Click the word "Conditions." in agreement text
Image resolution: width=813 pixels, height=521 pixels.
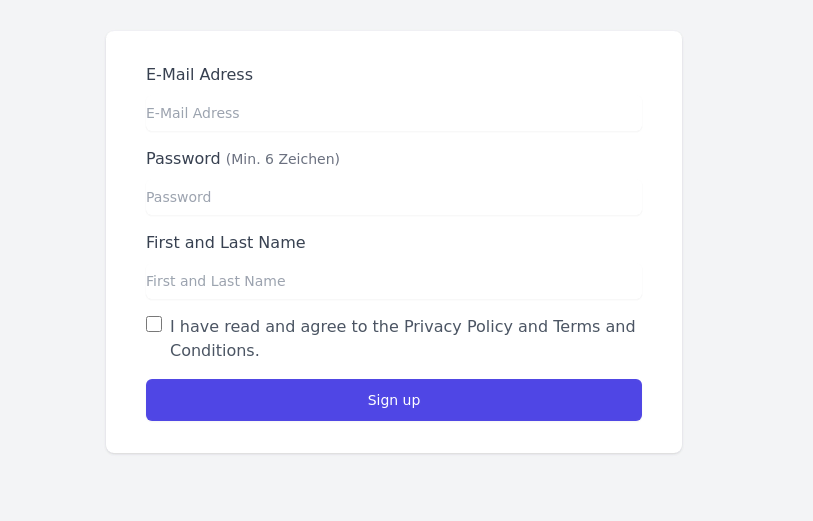(x=214, y=350)
